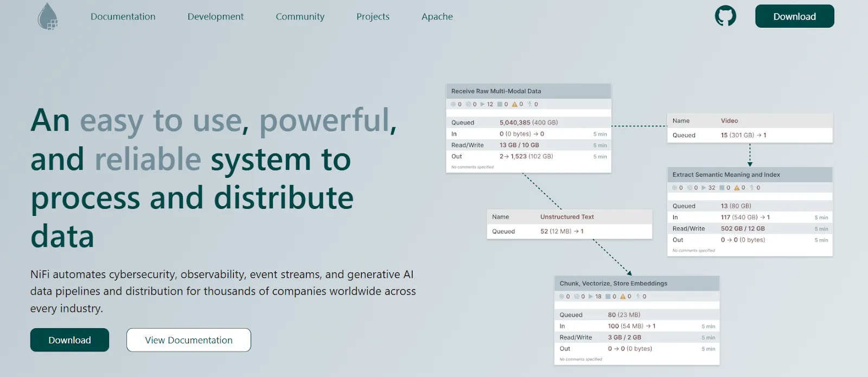Click in value '117 (540 GB) → 1'
The height and width of the screenshot is (377, 868).
[x=745, y=217]
